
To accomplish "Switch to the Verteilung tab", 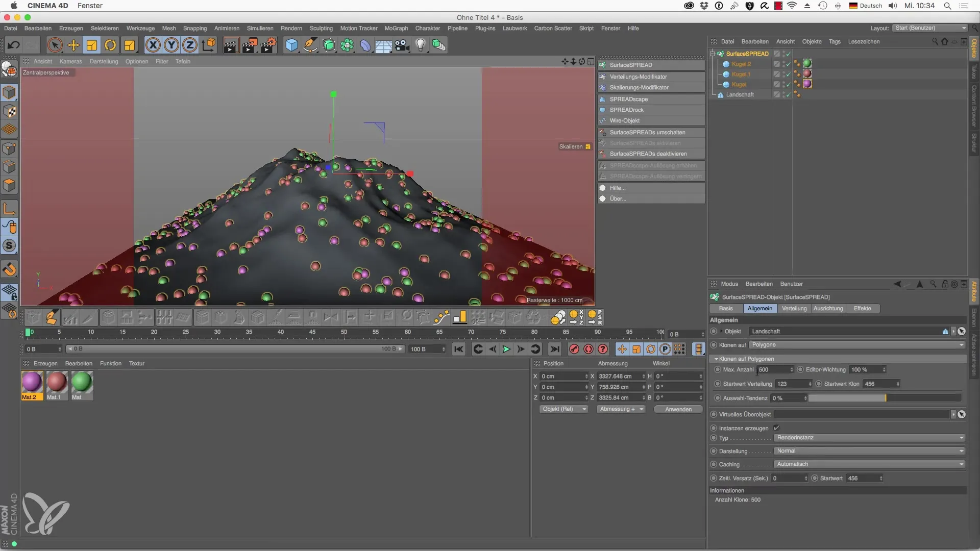I will tap(794, 308).
